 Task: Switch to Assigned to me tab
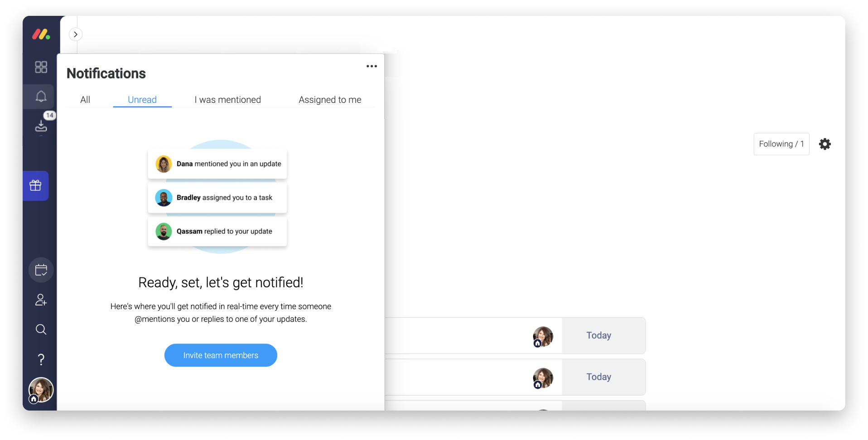(x=330, y=100)
